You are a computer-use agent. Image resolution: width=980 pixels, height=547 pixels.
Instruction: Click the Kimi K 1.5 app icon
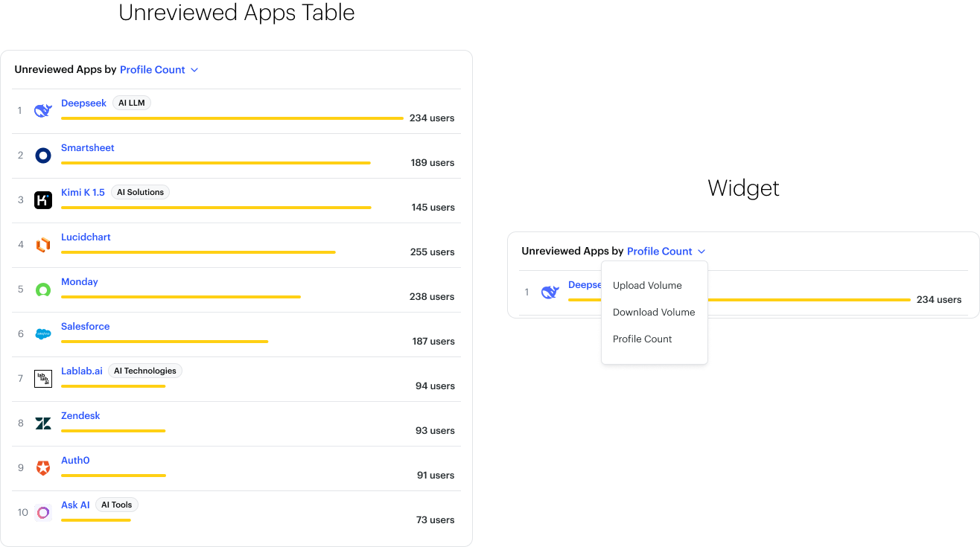point(43,200)
